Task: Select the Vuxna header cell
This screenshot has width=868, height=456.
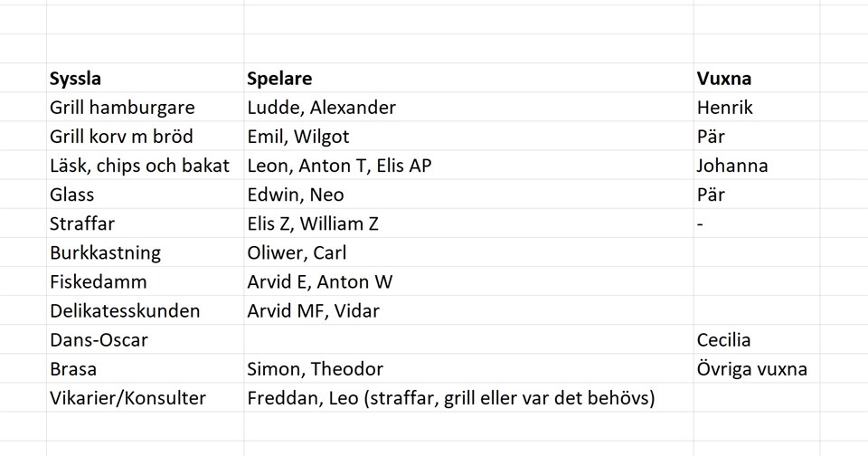Action: click(724, 79)
